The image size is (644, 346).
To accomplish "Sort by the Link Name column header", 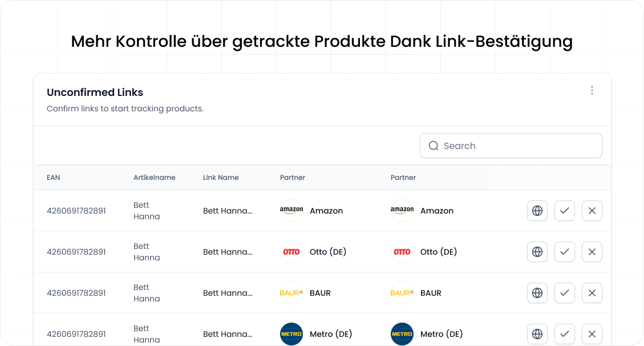I will click(x=221, y=178).
